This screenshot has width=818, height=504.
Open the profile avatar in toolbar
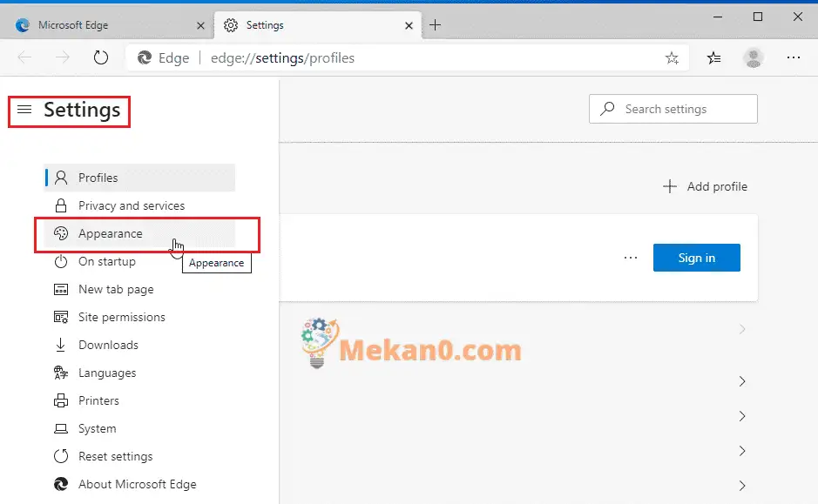(x=754, y=57)
